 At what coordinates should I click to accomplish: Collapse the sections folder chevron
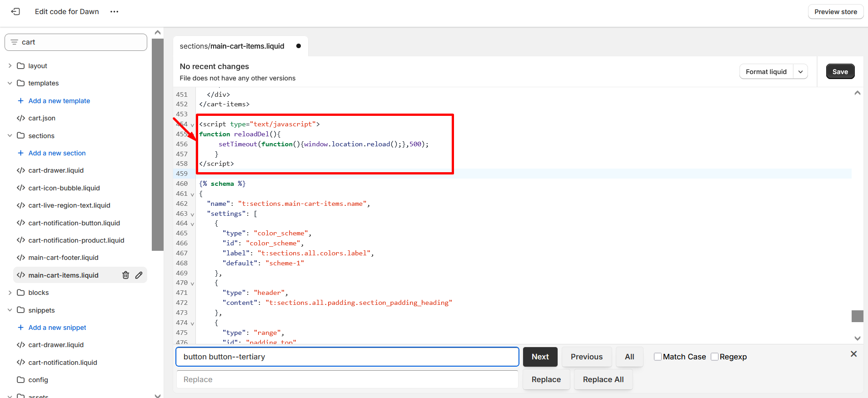click(10, 135)
